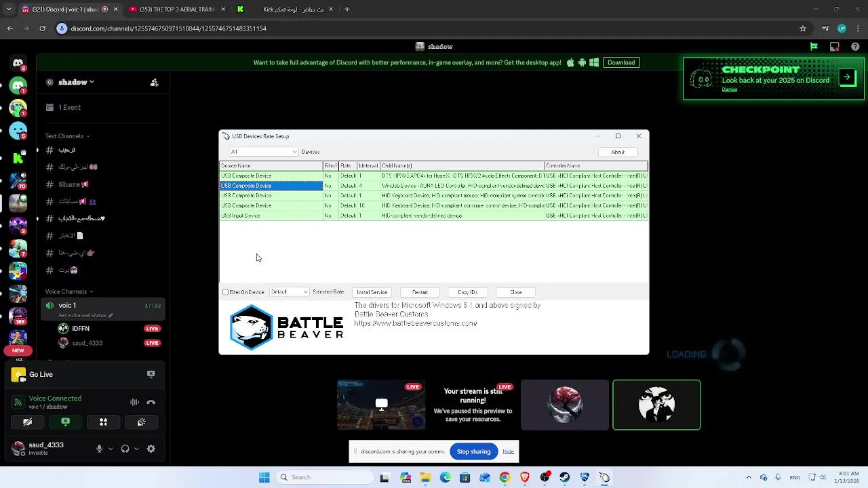868x488 pixels.
Task: Get Discord app for Apple icon
Action: tap(570, 62)
